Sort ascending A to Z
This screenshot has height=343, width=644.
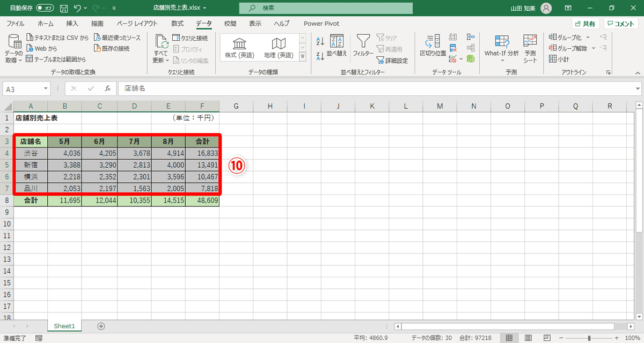click(320, 41)
